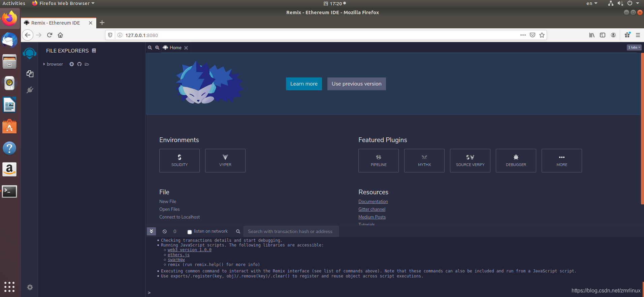This screenshot has height=297, width=644.
Task: Expand the browser folder tree
Action: (x=44, y=64)
